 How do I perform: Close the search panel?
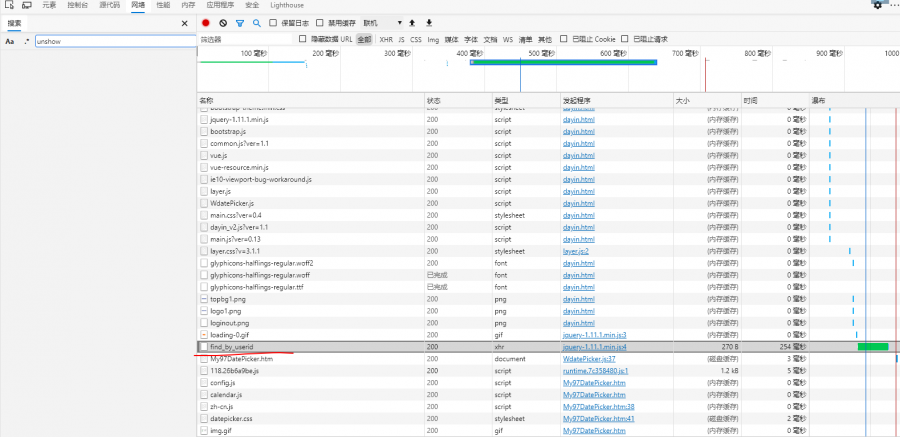[x=184, y=22]
